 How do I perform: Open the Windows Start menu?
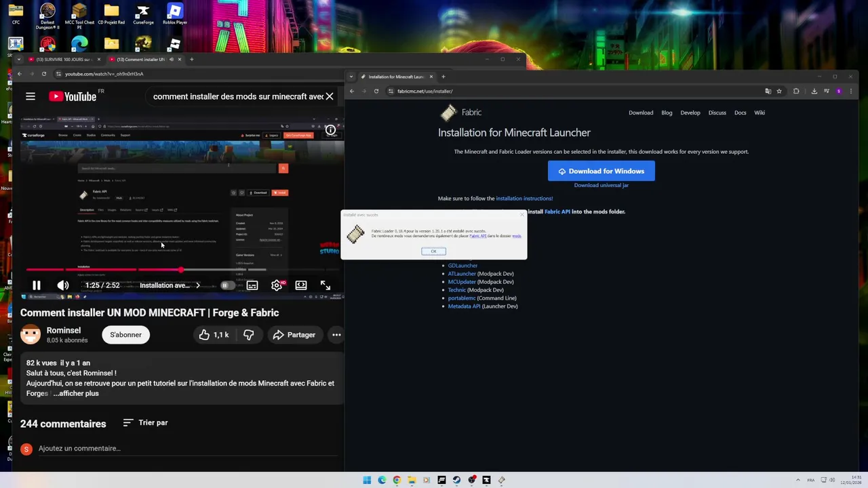coord(367,480)
